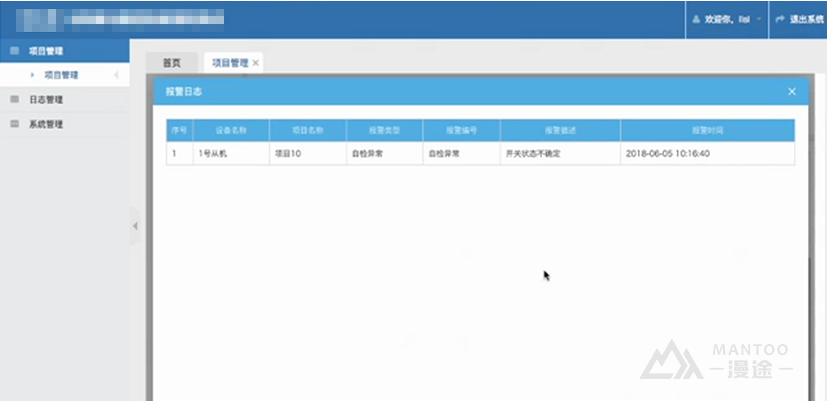Collapse the left sidebar with the arrow handle
The height and width of the screenshot is (402, 827).
(x=135, y=227)
